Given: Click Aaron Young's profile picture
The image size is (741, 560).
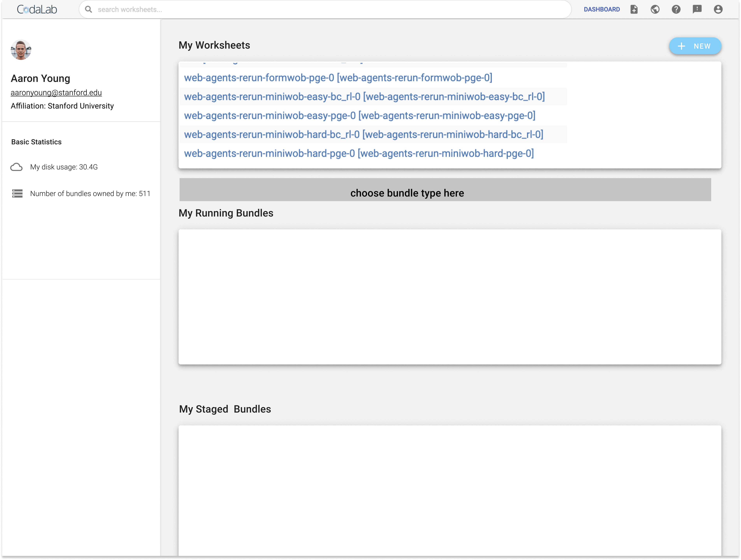Looking at the screenshot, I should [x=21, y=50].
